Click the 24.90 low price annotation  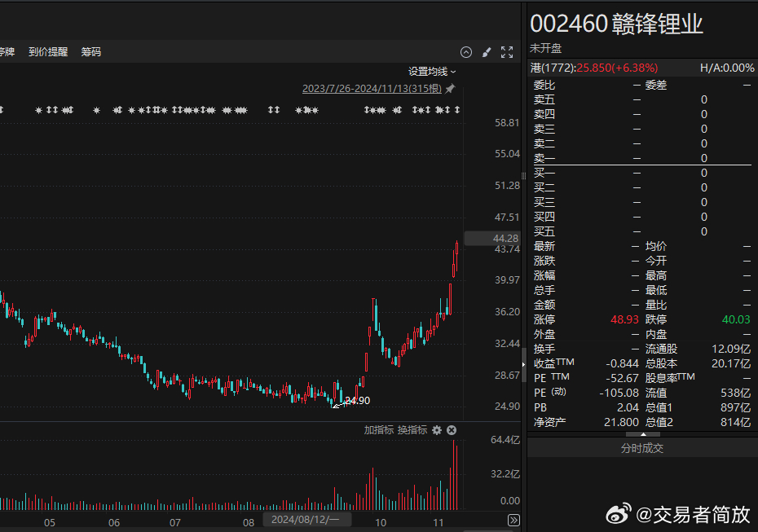click(x=357, y=401)
